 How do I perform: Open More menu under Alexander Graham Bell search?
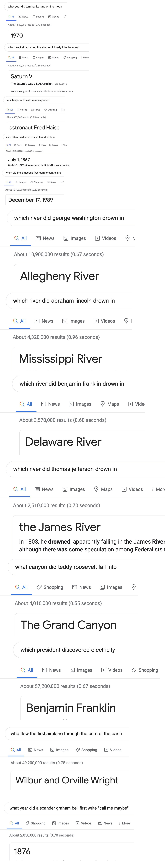(124, 823)
